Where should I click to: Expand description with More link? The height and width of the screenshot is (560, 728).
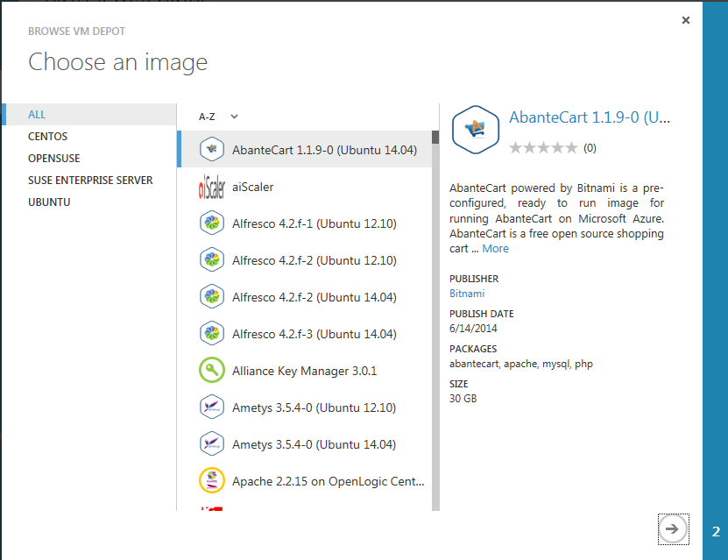pyautogui.click(x=495, y=249)
